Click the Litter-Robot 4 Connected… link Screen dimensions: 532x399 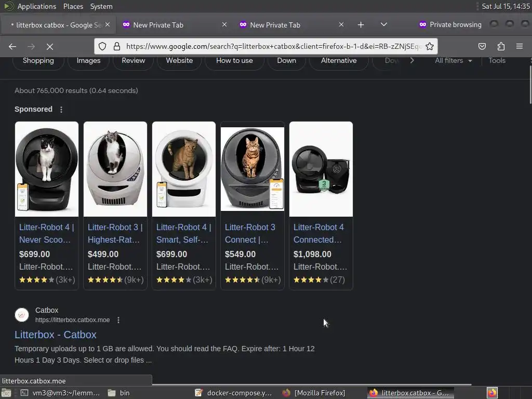[x=318, y=233]
